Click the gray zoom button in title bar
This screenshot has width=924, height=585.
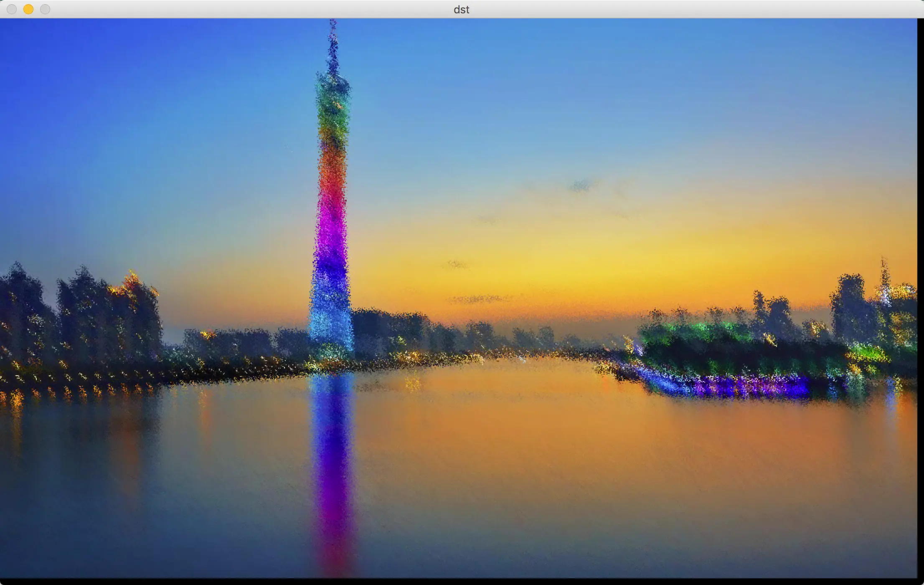coord(45,9)
